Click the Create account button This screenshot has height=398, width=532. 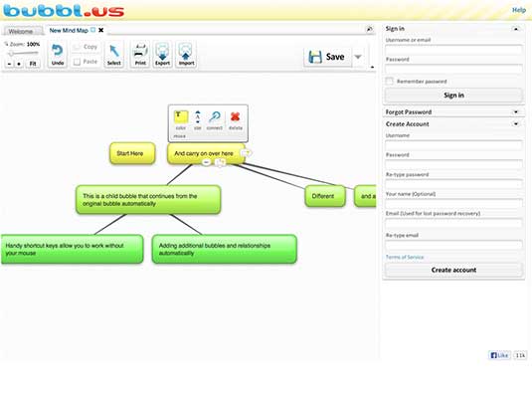(453, 270)
